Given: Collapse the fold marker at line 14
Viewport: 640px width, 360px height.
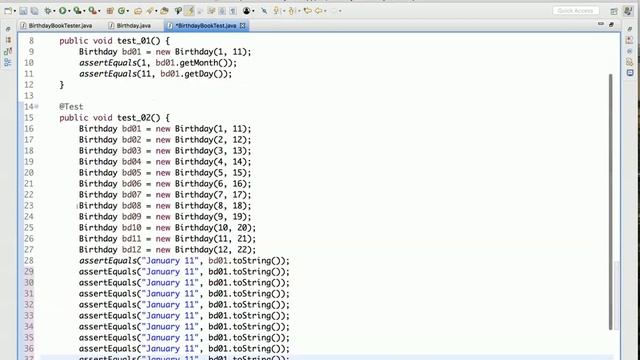Looking at the screenshot, I should tap(37, 107).
